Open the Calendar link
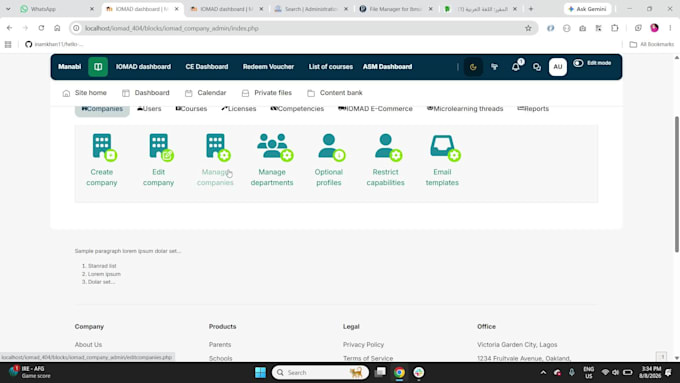The width and height of the screenshot is (680, 383). [x=206, y=93]
